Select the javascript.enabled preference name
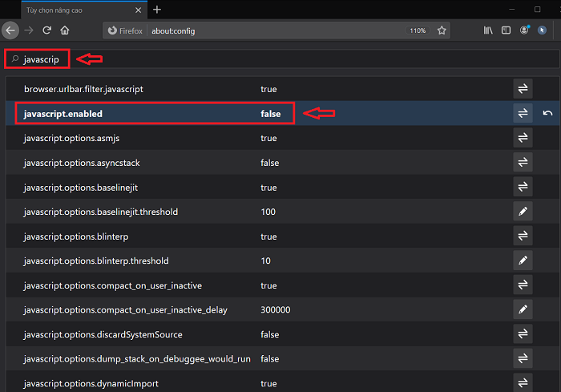Screen dimensions: 561x392 tap(63, 114)
